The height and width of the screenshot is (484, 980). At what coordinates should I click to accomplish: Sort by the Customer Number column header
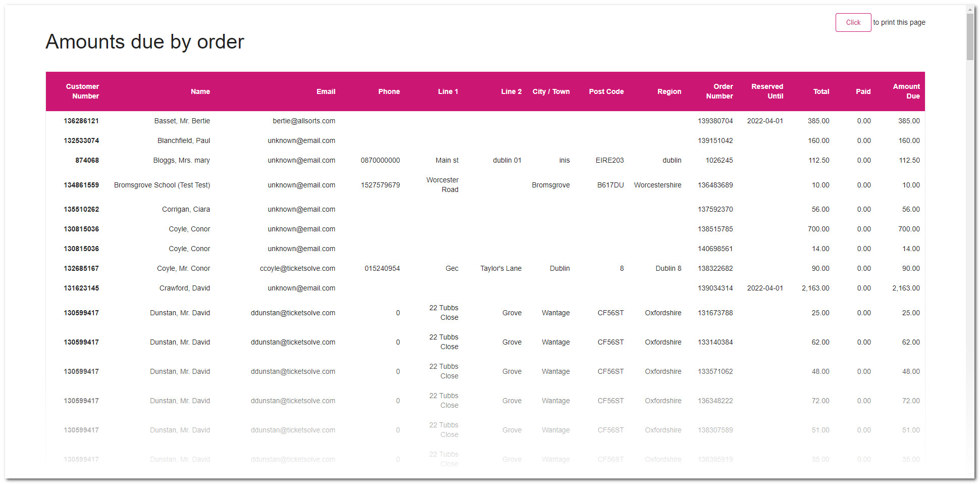click(x=82, y=91)
